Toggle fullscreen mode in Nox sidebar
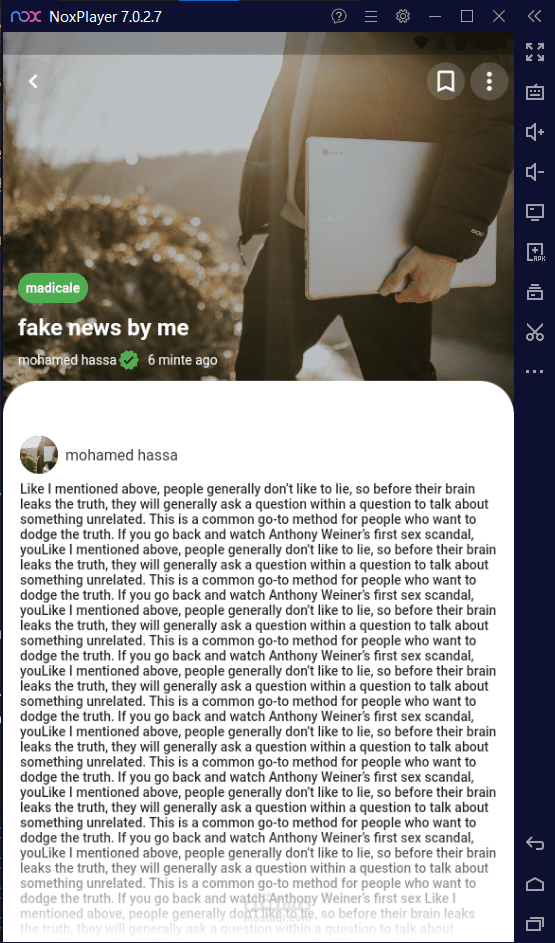This screenshot has height=943, width=555. (535, 52)
